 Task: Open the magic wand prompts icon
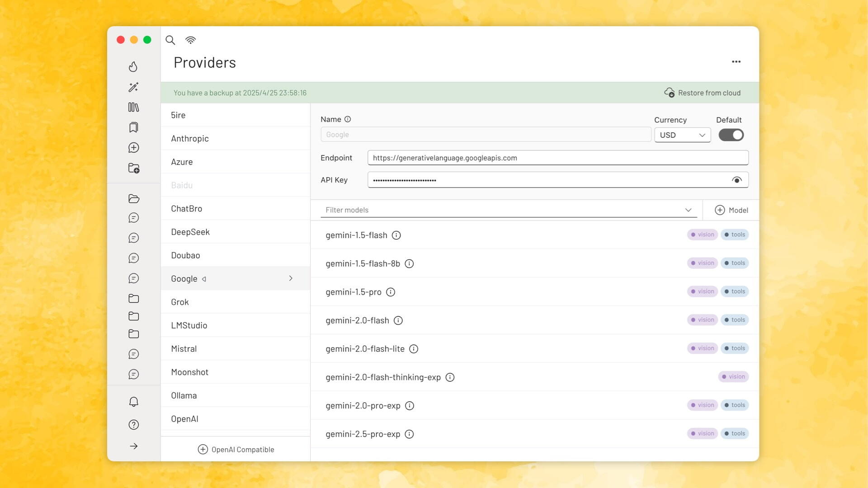[133, 87]
